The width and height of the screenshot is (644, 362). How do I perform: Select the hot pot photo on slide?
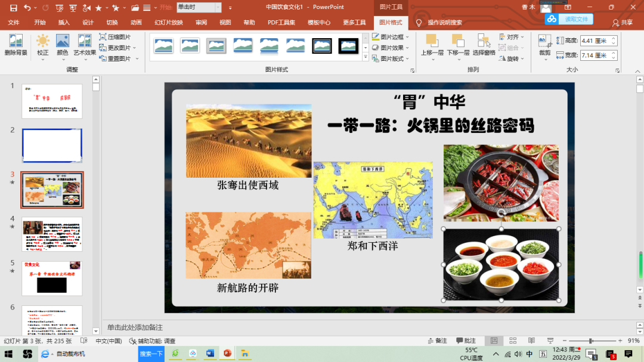coord(501,183)
